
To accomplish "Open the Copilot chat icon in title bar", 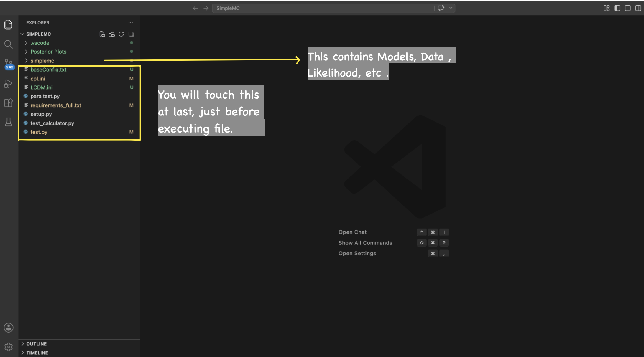I will [x=441, y=8].
